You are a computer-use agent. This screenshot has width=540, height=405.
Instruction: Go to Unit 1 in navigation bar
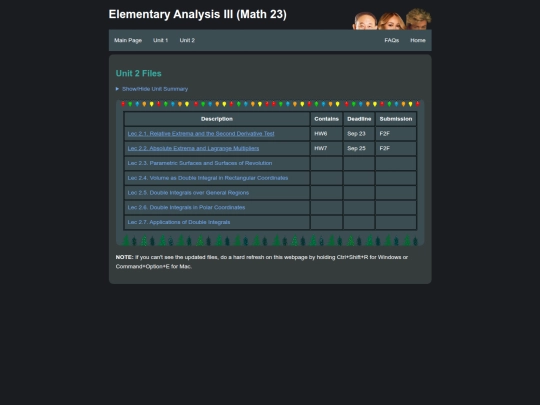160,40
